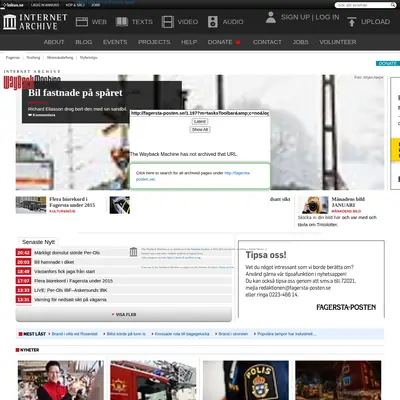Open the night house fire news thumbnail
The width and height of the screenshot is (400, 400).
point(338,380)
